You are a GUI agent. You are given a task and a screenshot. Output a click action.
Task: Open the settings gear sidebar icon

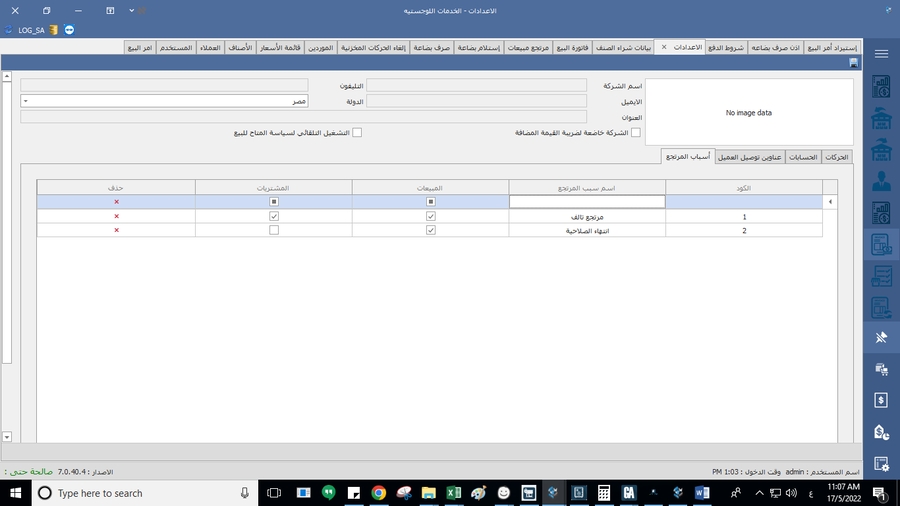[881, 463]
